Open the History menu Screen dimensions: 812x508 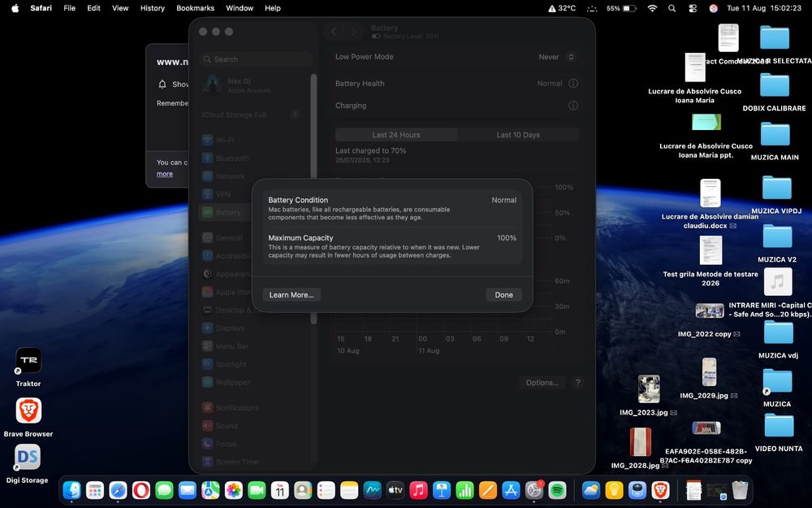click(x=153, y=8)
